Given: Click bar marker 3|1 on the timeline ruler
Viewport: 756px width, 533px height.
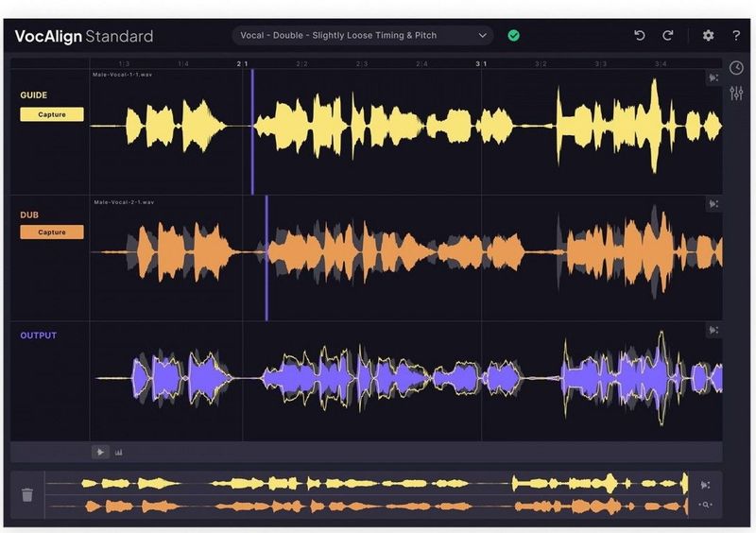Looking at the screenshot, I should (481, 63).
